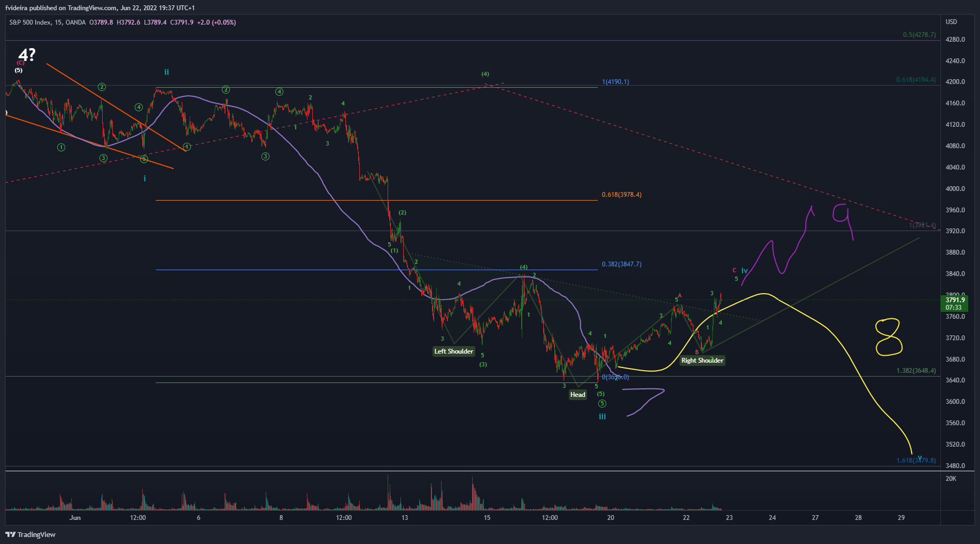Click the 4280.0 price axis label
The image size is (980, 544).
pos(955,40)
